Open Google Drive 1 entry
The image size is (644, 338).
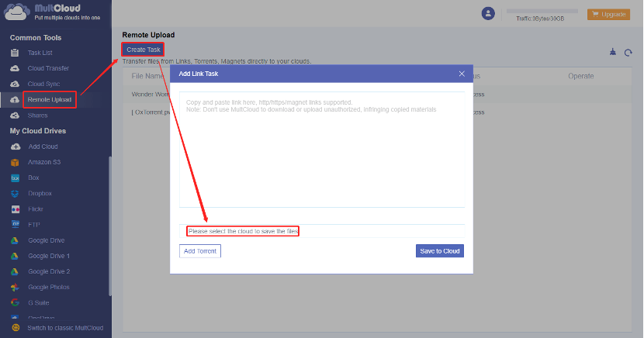(x=49, y=256)
